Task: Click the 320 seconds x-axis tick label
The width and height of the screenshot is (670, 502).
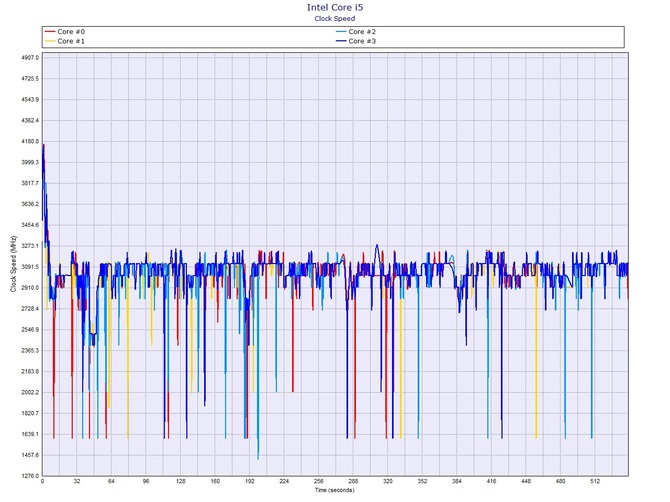Action: pyautogui.click(x=388, y=481)
